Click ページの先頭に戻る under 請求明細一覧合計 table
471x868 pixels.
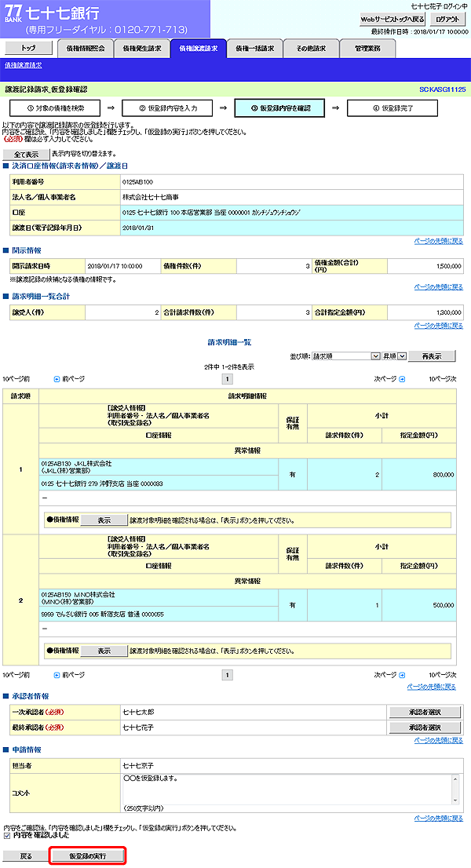pyautogui.click(x=438, y=326)
